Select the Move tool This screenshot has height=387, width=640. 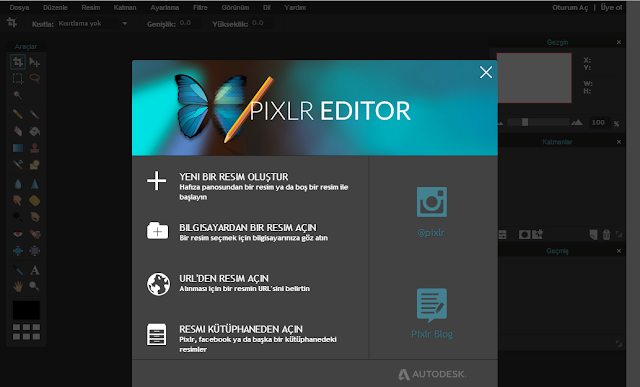point(35,62)
